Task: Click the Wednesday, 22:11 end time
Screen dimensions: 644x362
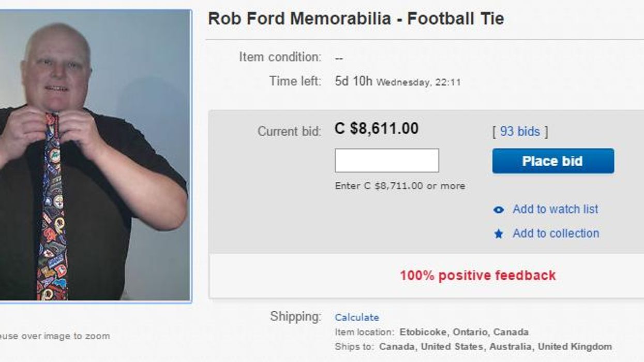Action: pos(418,82)
